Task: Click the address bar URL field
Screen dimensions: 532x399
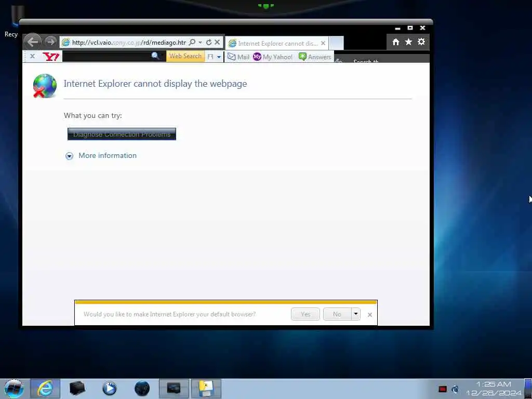Action: tap(129, 43)
